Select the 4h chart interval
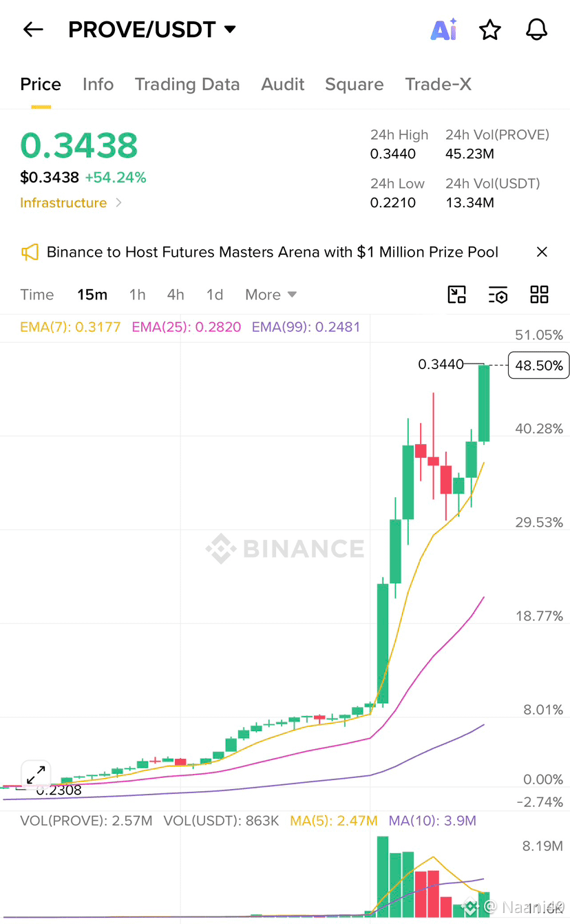Screen dimensions: 570x924 click(x=176, y=295)
